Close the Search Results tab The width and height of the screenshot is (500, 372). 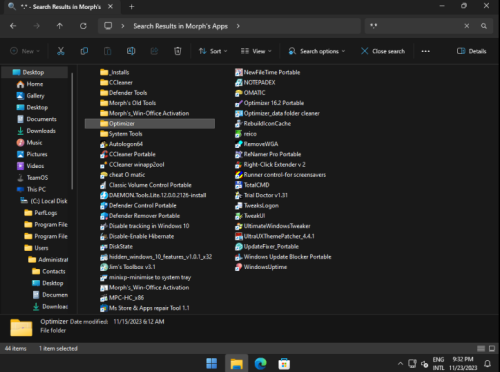click(x=110, y=7)
